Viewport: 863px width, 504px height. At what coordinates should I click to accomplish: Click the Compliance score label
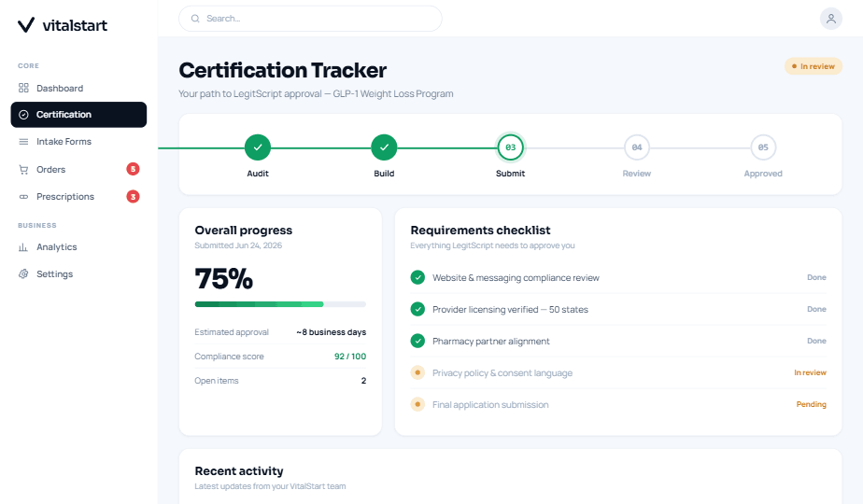click(x=229, y=357)
